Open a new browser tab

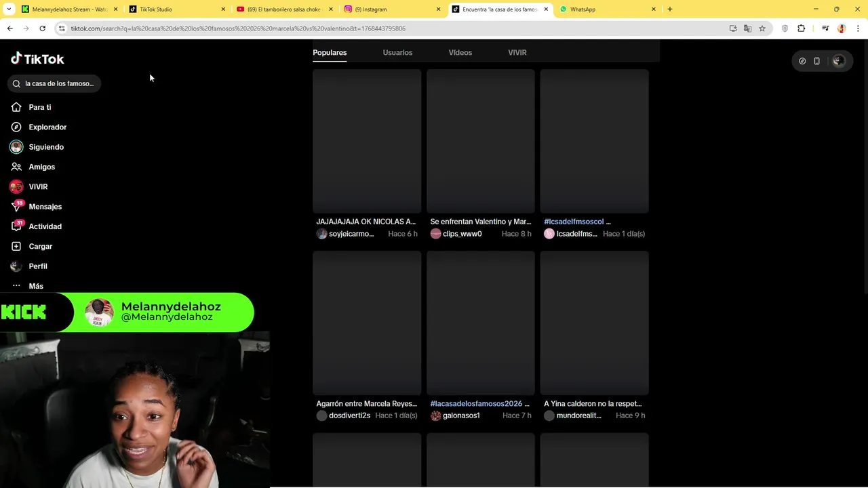click(x=670, y=9)
